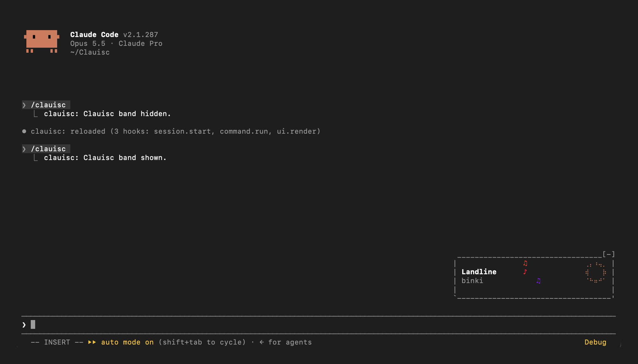Select the artist name 'binki'
The width and height of the screenshot is (638, 364).
(x=472, y=281)
